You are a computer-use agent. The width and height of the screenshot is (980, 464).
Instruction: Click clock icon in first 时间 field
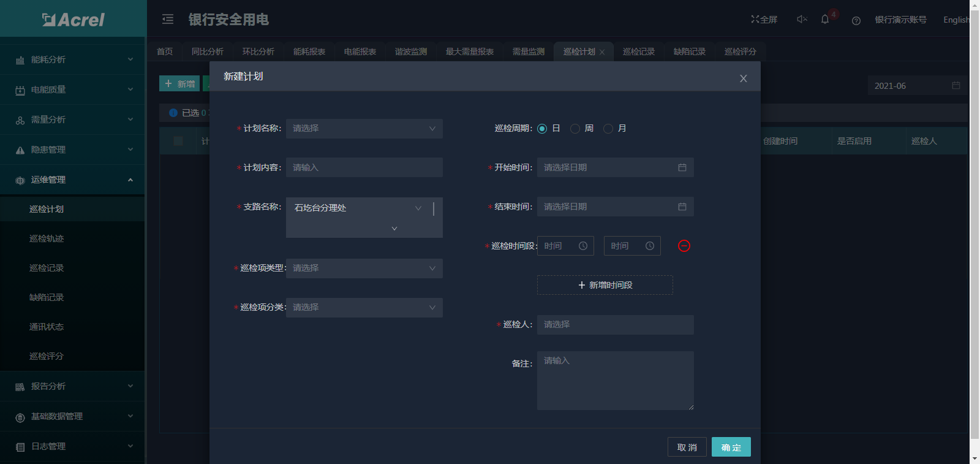tap(583, 246)
